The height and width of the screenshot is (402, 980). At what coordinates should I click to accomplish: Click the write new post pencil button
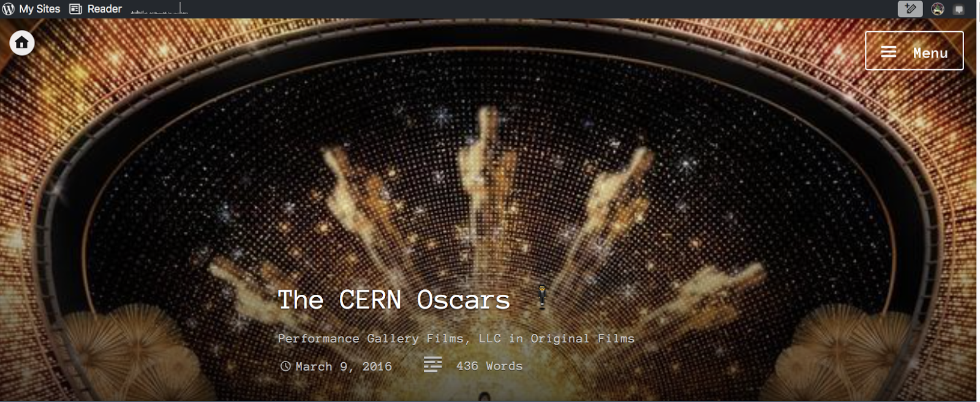pyautogui.click(x=910, y=9)
